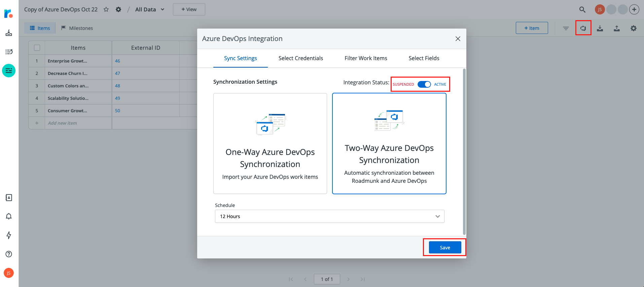644x287 pixels.
Task: Open roadmap settings gear beside title
Action: pos(118,9)
